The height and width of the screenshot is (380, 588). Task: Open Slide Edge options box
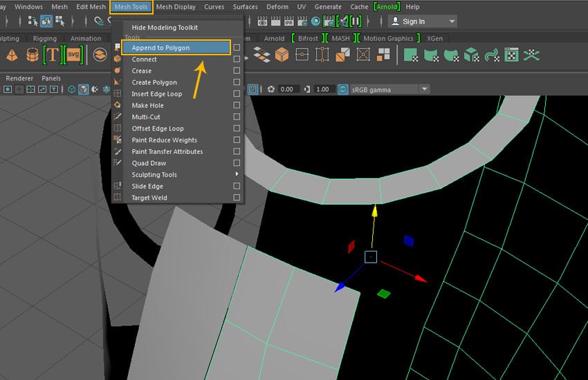[x=237, y=186]
